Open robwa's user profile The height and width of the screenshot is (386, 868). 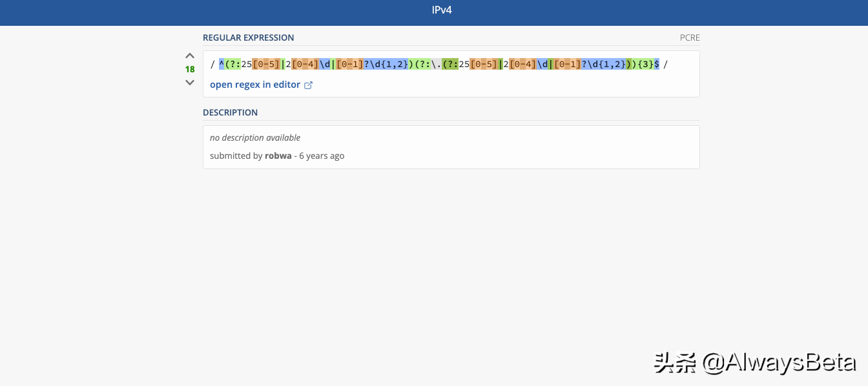coord(278,156)
